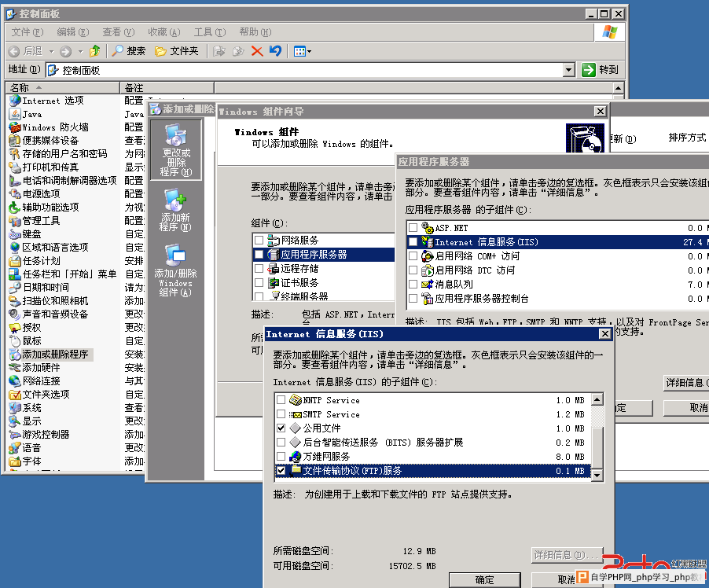
Task: Select the 网络连接 icon
Action: [16, 380]
